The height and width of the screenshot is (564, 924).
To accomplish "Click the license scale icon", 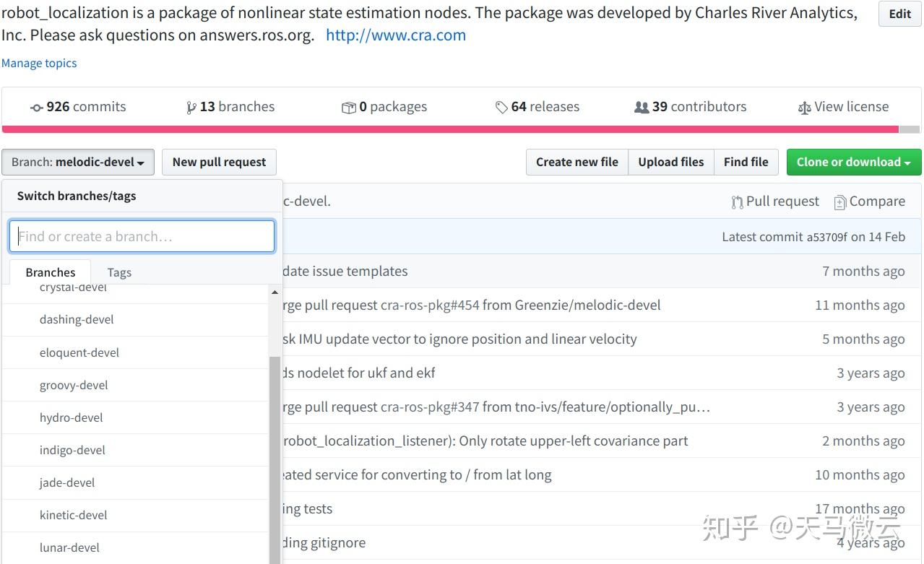I will [804, 108].
